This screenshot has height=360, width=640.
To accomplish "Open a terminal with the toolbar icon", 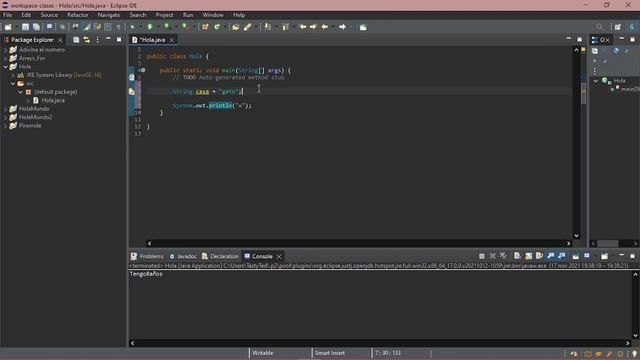I will [x=49, y=27].
